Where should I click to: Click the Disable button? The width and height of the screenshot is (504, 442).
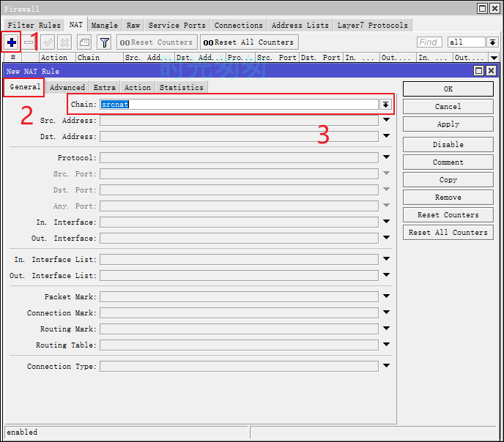click(x=448, y=145)
